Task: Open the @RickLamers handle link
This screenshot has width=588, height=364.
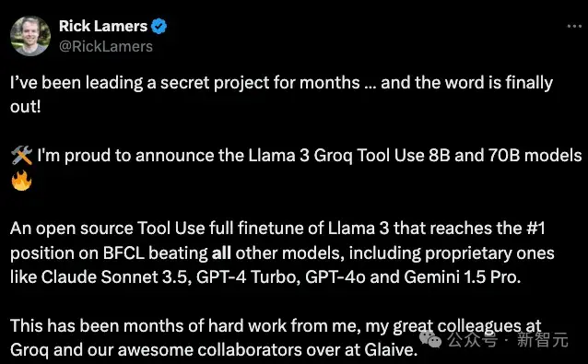Action: coord(106,46)
